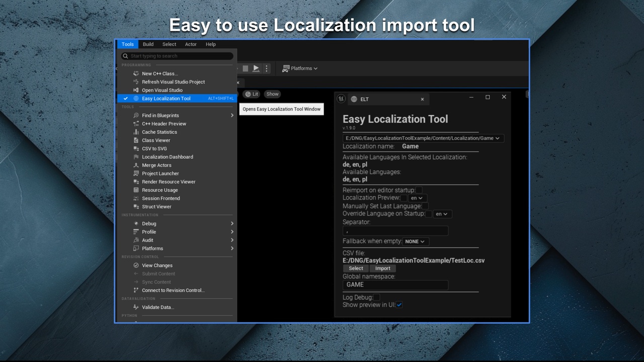Screen dimensions: 644x362
Task: Click the Merge Actors icon
Action: point(136,165)
